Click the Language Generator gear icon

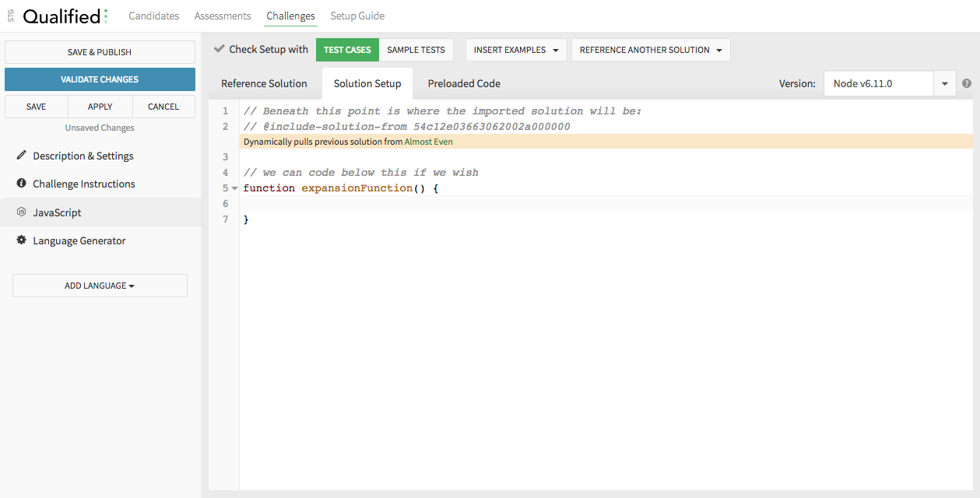(20, 240)
